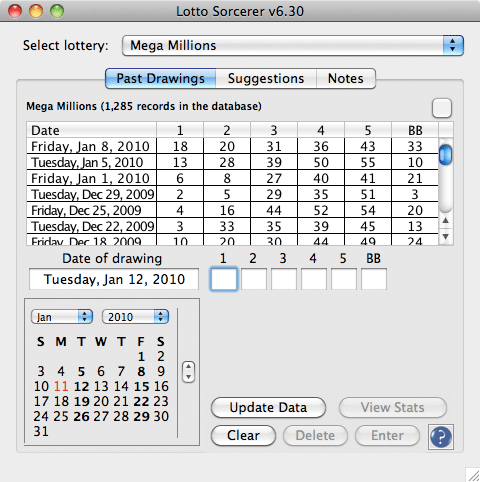This screenshot has height=482, width=480.
Task: Open the Select lottery dropdown
Action: click(293, 45)
